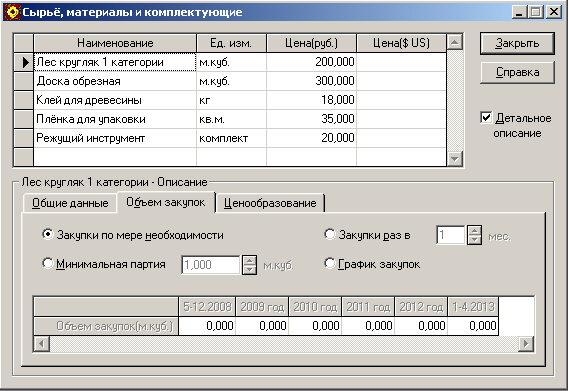The image size is (568, 391).
Task: Click the empty Цена($ US) cell for Доска обрезная
Action: click(x=401, y=81)
